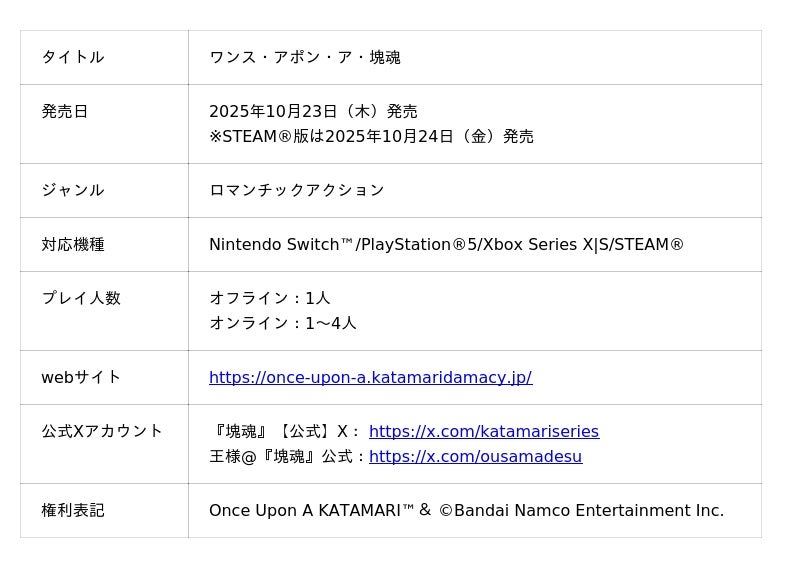
Task: Open the once-upon-a.katamaridamacy.jp website link
Action: coord(370,377)
